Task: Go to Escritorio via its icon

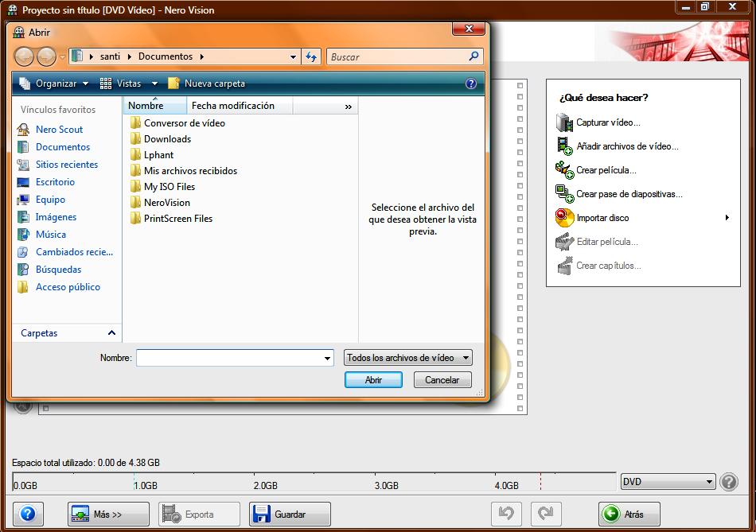Action: pos(22,182)
